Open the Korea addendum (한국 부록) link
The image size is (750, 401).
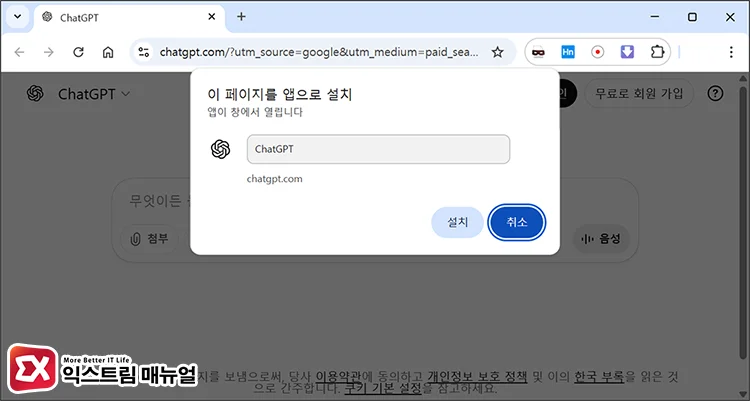coord(599,377)
